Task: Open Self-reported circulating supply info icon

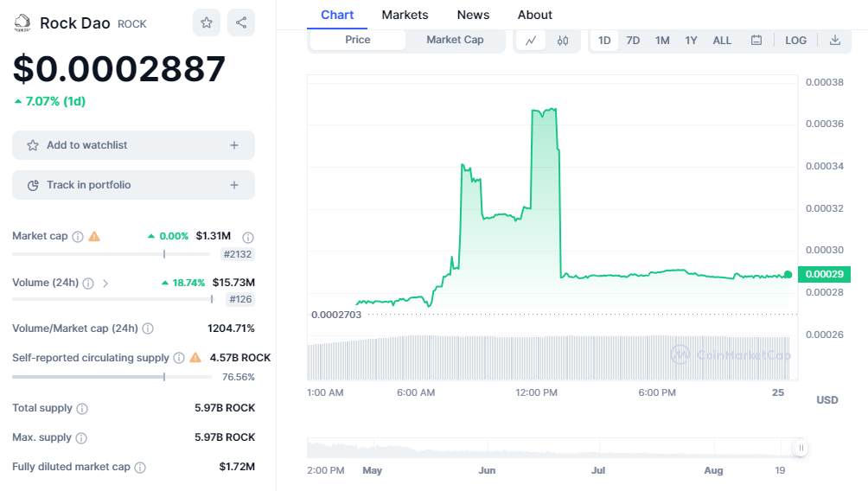Action: pyautogui.click(x=179, y=358)
